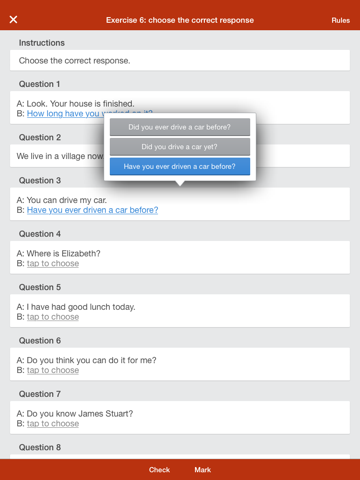
Task: Tap the Mark button
Action: [203, 470]
